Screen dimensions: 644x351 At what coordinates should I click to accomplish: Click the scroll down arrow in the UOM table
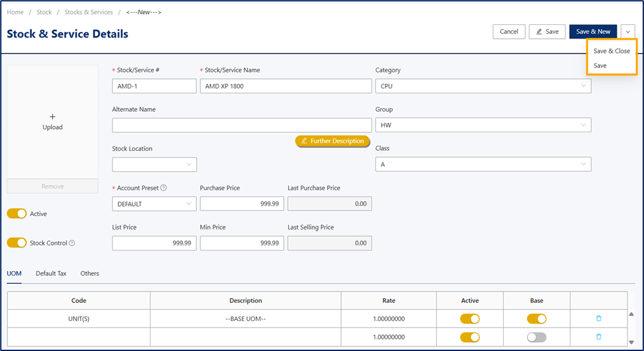point(631,342)
